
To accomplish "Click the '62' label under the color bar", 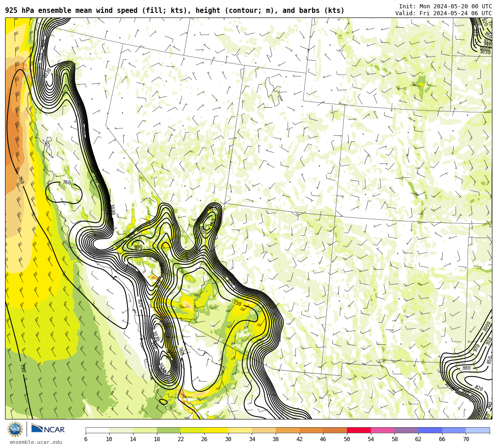I will [418, 439].
